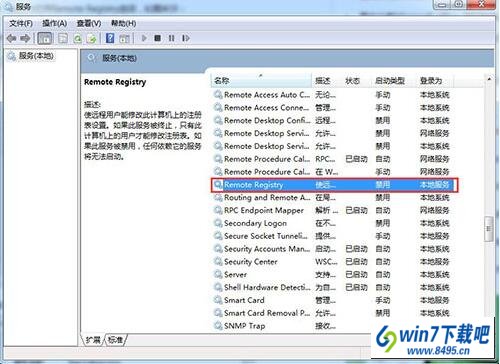Screen dimensions: 500x364
Task: Select the Smart Card Removal P... service name
Action: pyautogui.click(x=267, y=313)
